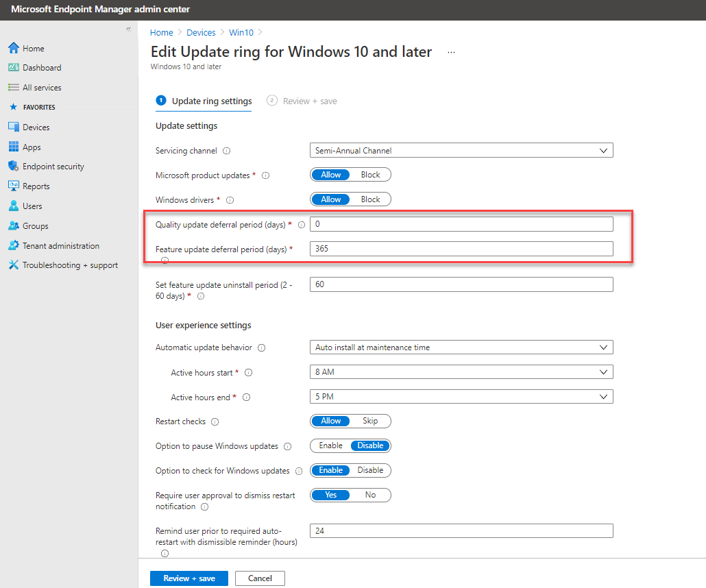
Task: Edit the Quality update deferral period field
Action: (x=461, y=223)
